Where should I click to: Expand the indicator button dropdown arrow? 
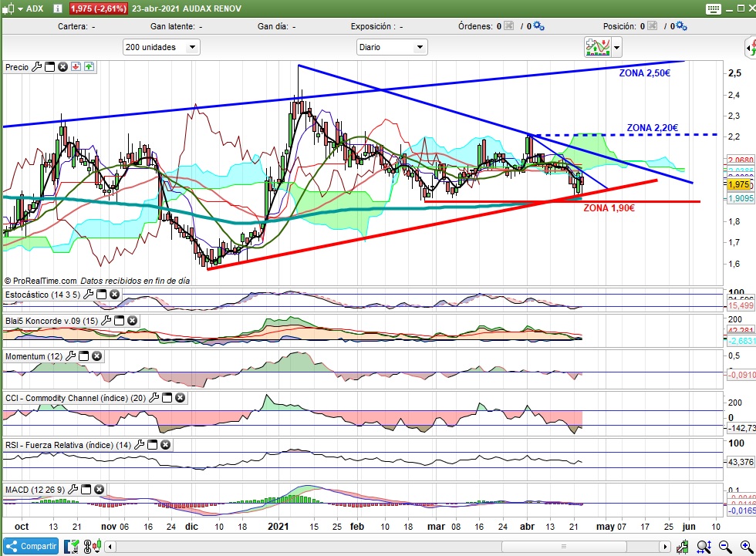pyautogui.click(x=616, y=48)
